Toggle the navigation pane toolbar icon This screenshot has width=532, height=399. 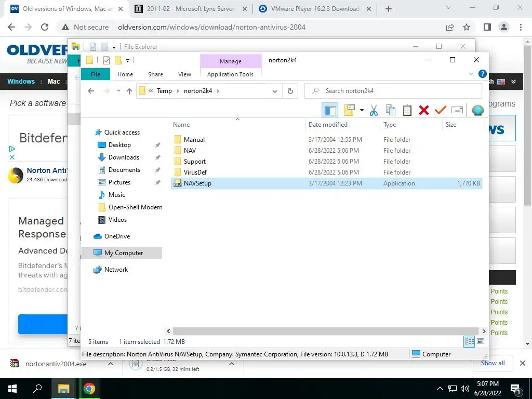[x=330, y=110]
